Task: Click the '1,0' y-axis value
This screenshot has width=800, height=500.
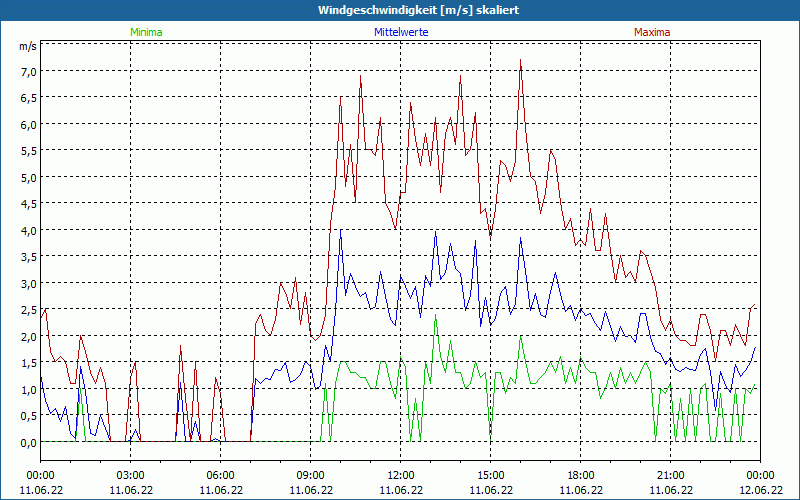Action: click(x=29, y=391)
